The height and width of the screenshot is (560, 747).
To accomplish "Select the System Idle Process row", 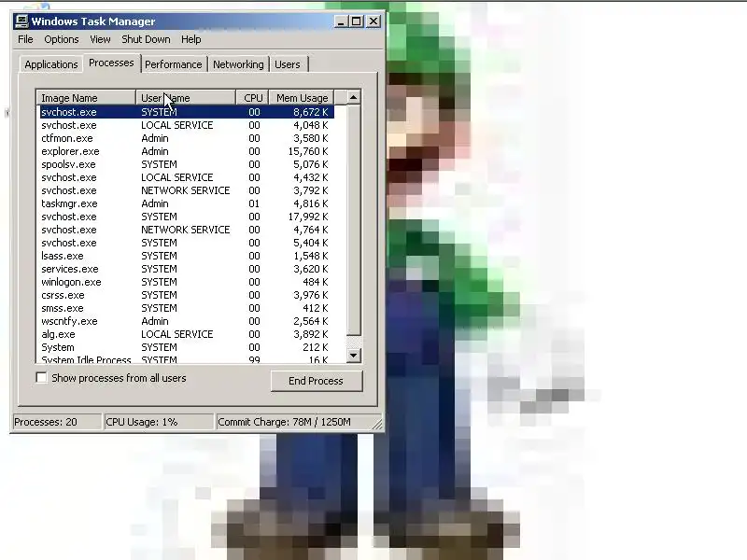I will click(x=187, y=359).
